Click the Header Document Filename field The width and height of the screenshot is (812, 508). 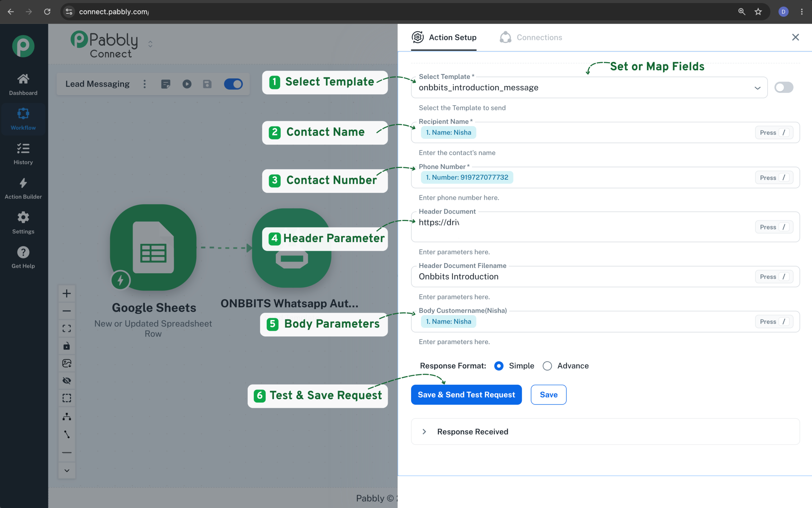coord(605,277)
